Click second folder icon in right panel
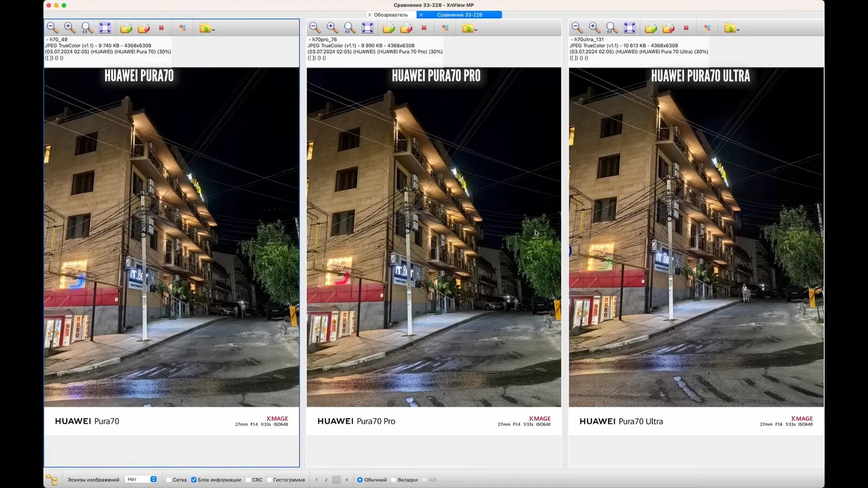Viewport: 868px width, 488px height. (668, 28)
